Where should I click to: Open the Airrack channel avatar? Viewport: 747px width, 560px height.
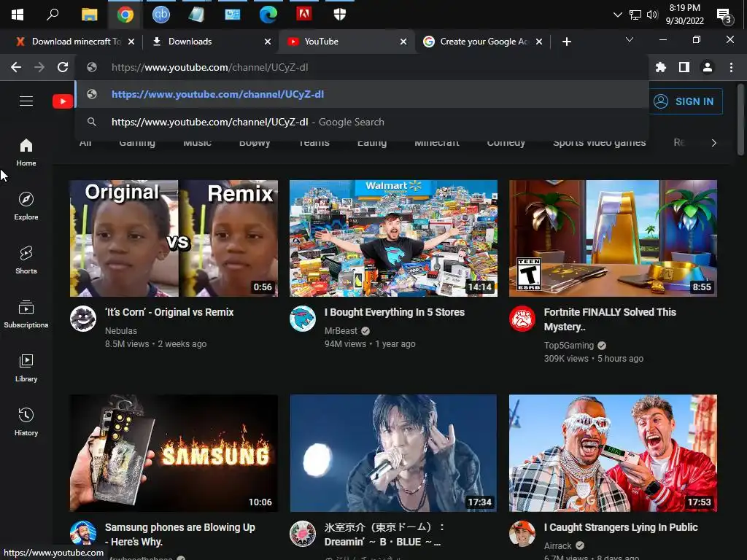[x=522, y=533]
